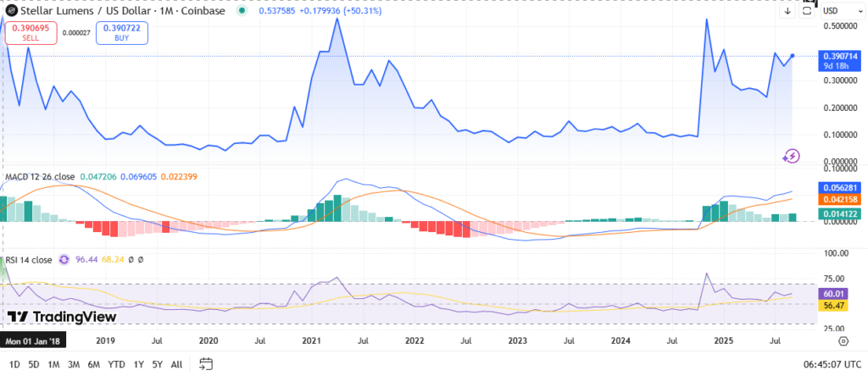Click the blue BUY price button
The width and height of the screenshot is (868, 376).
[122, 33]
